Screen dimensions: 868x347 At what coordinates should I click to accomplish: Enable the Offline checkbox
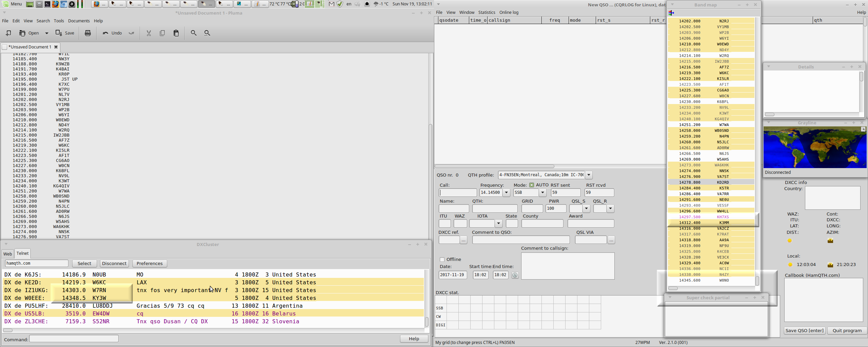[442, 260]
